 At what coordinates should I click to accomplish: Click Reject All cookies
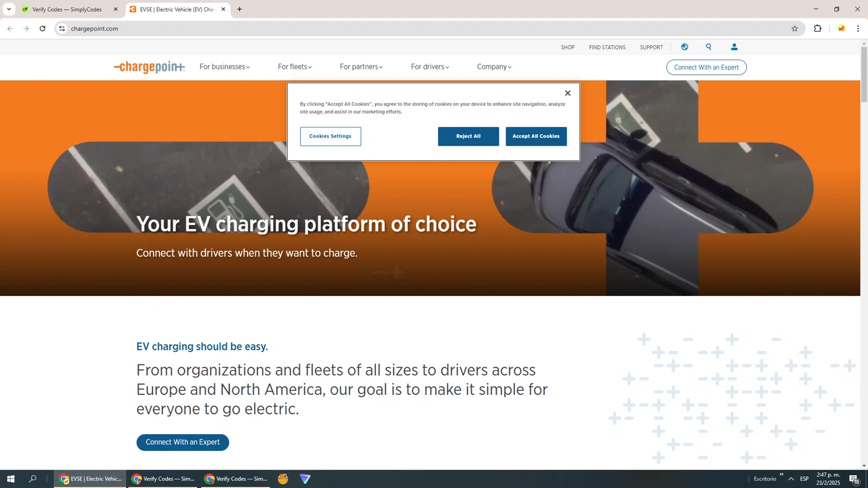tap(468, 136)
